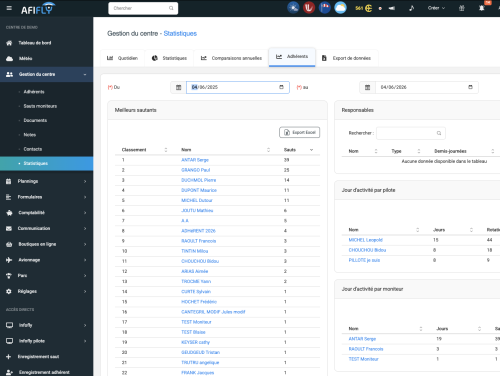Open the Créer dropdown
Viewport: 500px width, 376px height.
[436, 8]
